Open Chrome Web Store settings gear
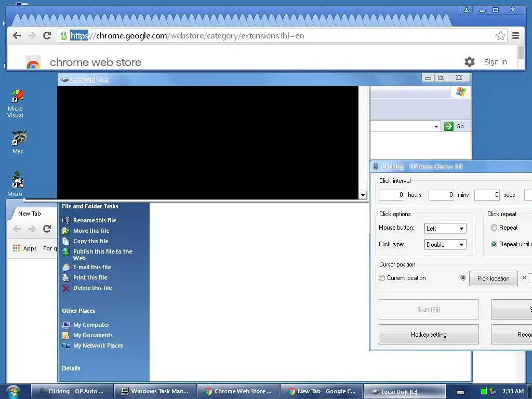 point(470,62)
